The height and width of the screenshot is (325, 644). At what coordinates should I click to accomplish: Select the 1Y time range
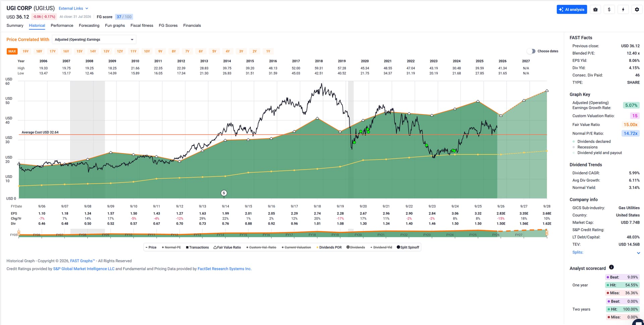(268, 51)
